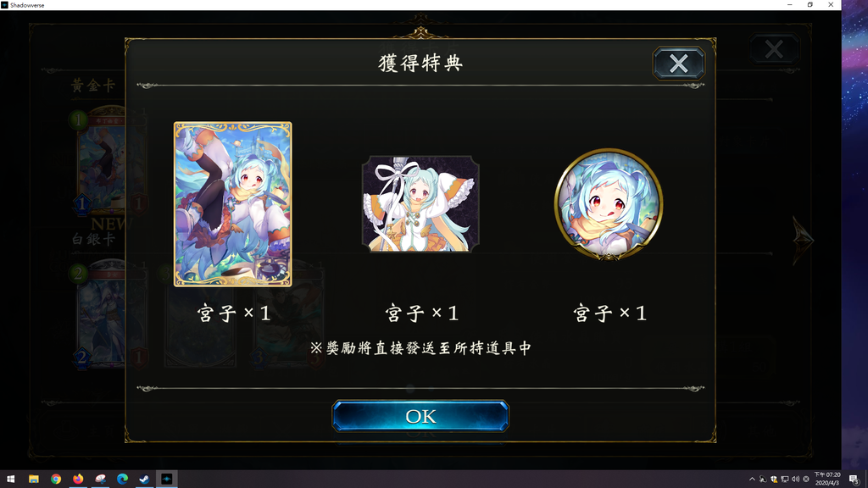
Task: Open the volume control in the tray
Action: 795,480
